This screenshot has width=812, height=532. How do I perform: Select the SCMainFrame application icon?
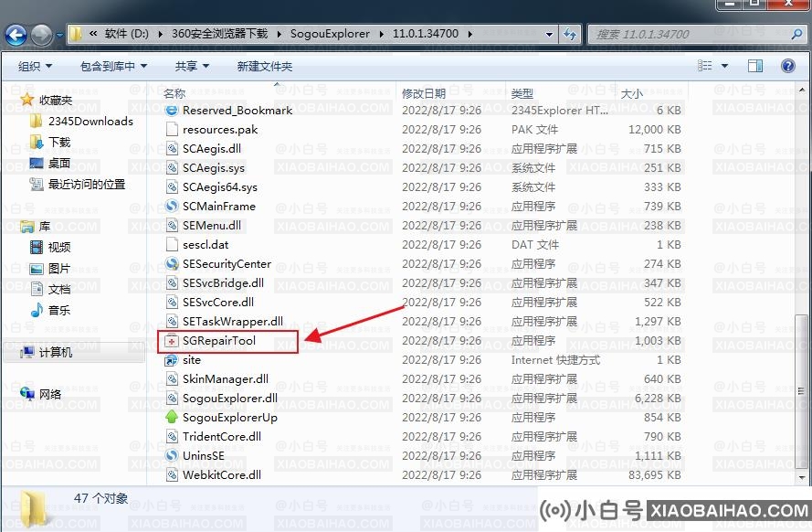click(172, 207)
